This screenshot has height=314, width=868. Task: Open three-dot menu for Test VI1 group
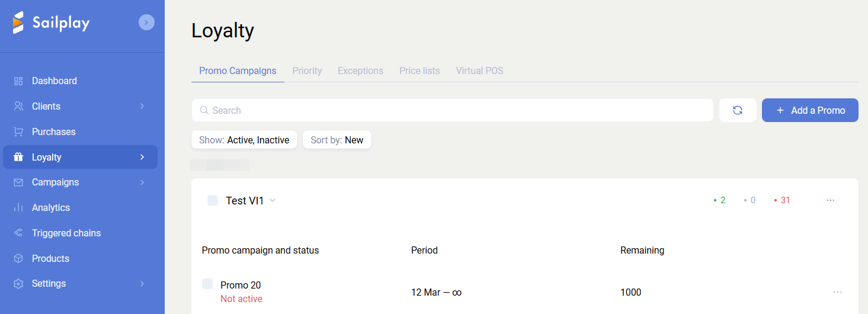click(830, 200)
